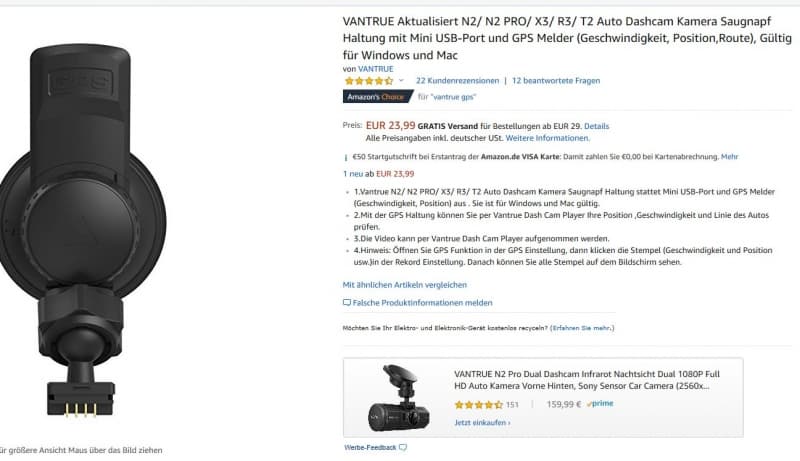Open the 12 beantwortete Fragen link
Image resolution: width=800 pixels, height=461 pixels.
click(556, 81)
